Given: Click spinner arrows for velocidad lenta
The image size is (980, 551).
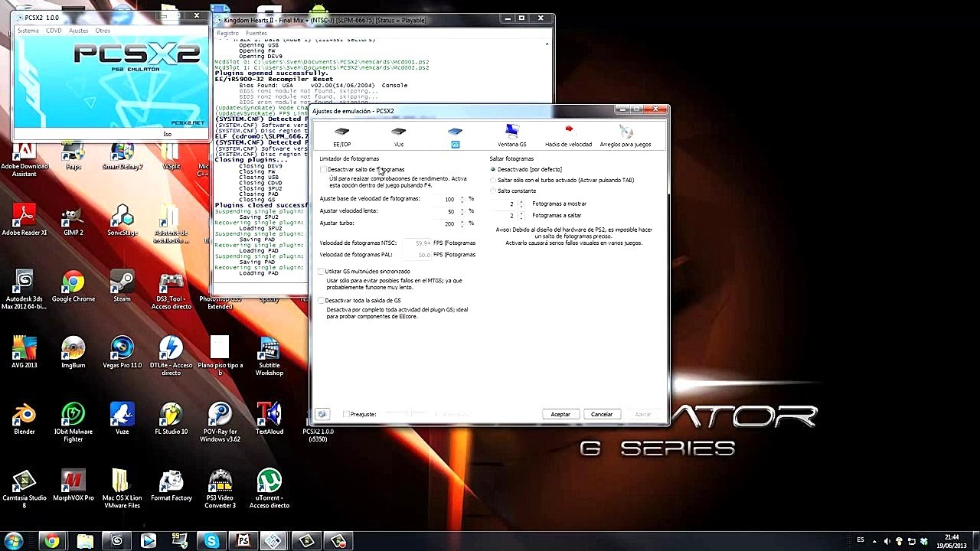Looking at the screenshot, I should pyautogui.click(x=462, y=211).
